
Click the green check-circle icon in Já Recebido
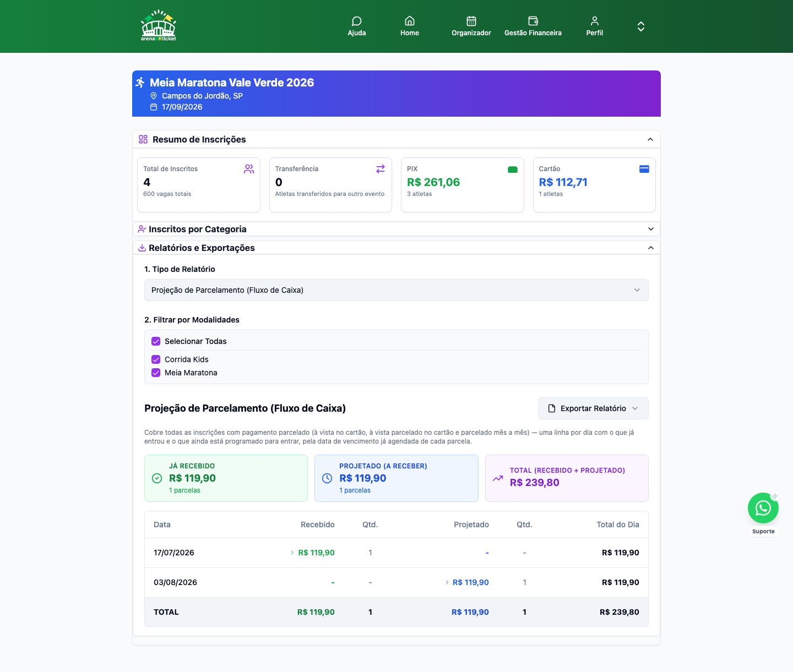click(x=157, y=478)
